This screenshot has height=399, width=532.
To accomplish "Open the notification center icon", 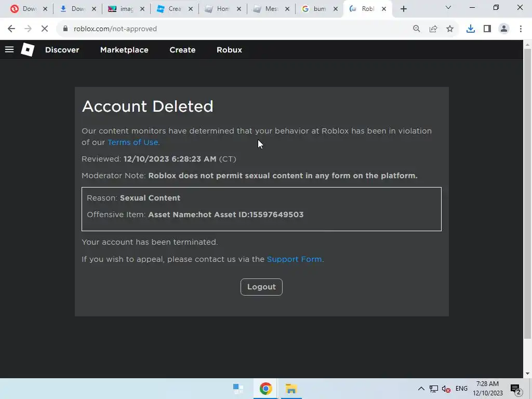I will [x=516, y=390].
